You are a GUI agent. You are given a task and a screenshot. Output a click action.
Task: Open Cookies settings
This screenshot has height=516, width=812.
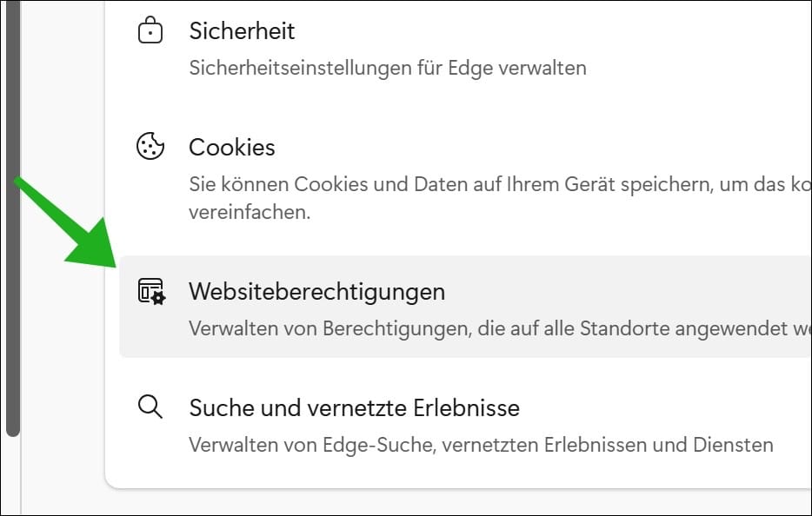coord(231,147)
